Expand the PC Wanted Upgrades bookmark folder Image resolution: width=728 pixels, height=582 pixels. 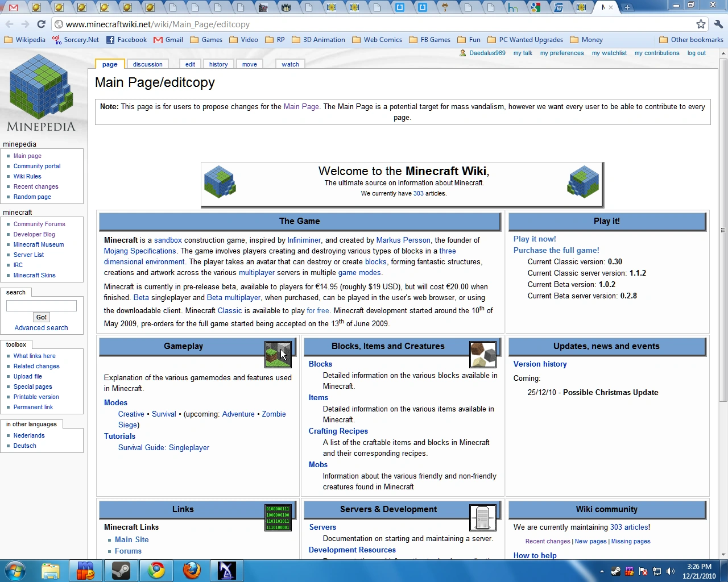[x=526, y=40]
